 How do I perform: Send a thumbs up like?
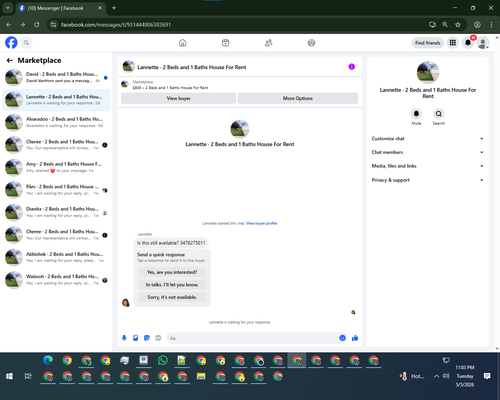355,338
